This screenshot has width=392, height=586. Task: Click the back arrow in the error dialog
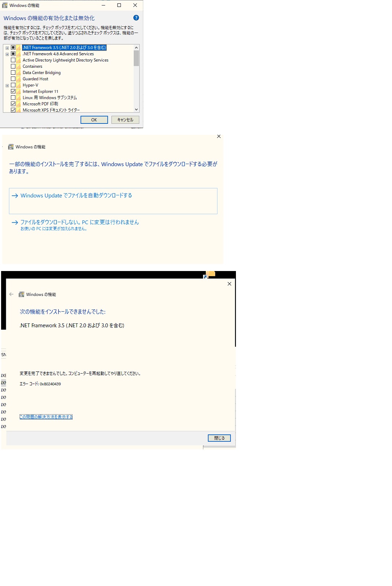[x=11, y=294]
